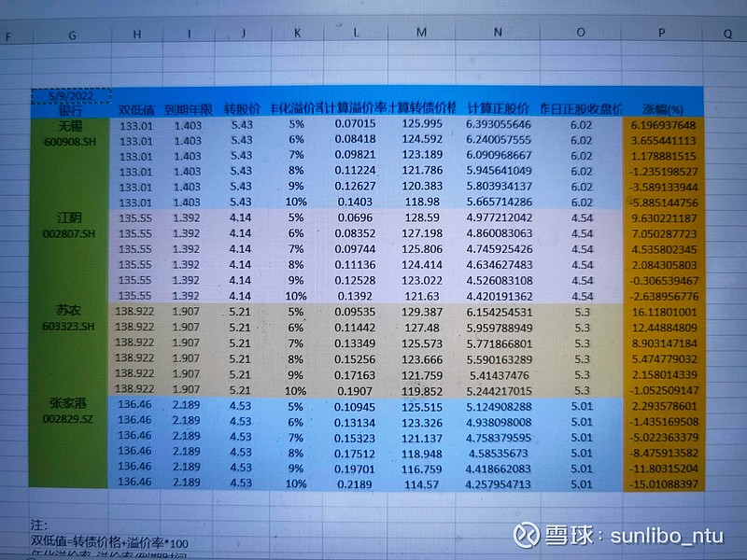
Task: Select the 600908.SH stock code cell
Action: pyautogui.click(x=69, y=142)
